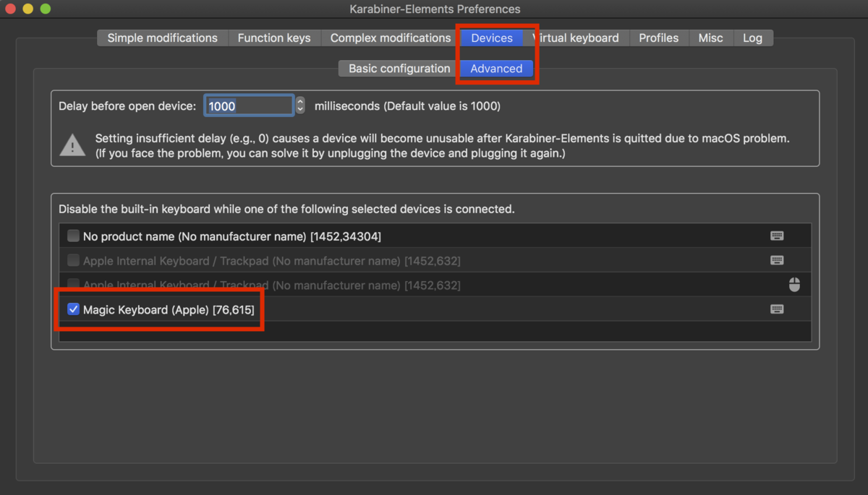Click the keyboard icon in No product name row

(777, 236)
